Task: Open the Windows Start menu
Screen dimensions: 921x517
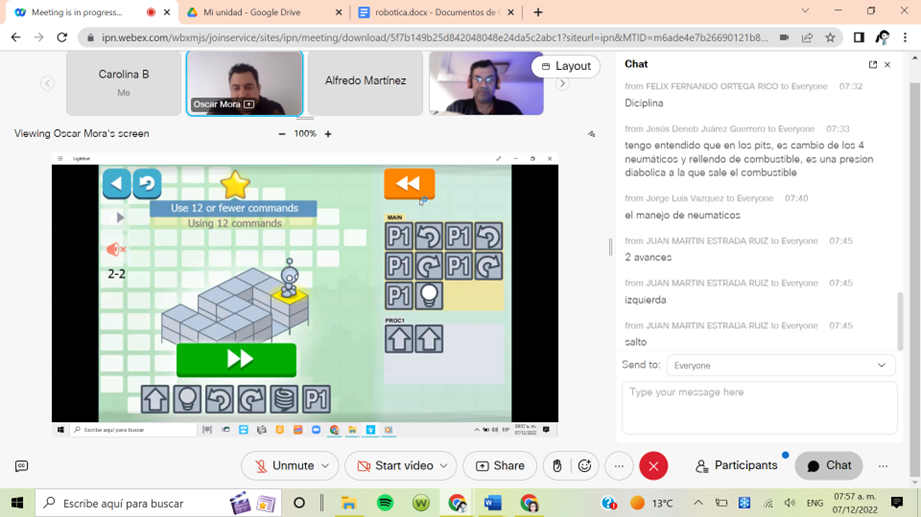Action: (x=17, y=503)
